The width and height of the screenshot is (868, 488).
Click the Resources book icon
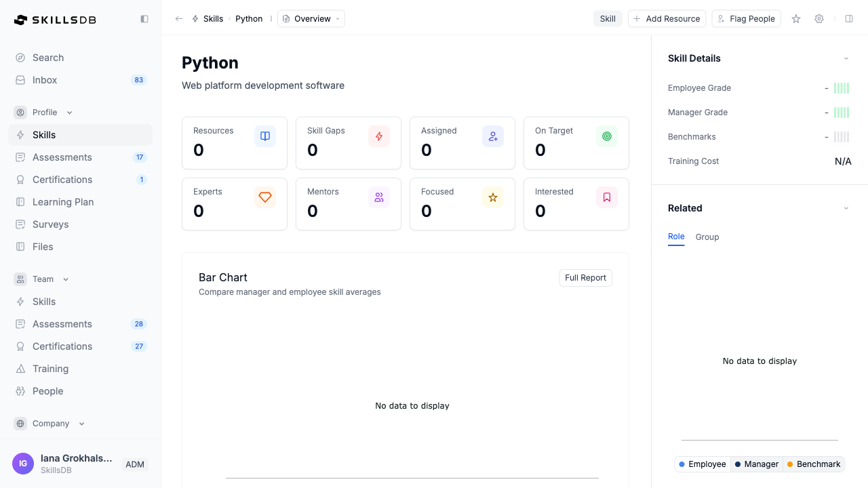(265, 136)
